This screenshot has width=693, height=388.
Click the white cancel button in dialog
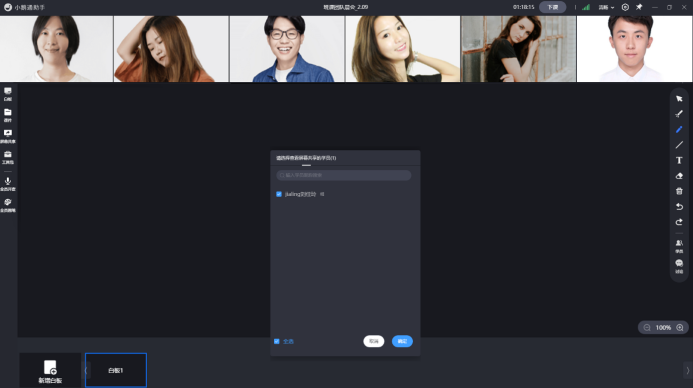374,341
